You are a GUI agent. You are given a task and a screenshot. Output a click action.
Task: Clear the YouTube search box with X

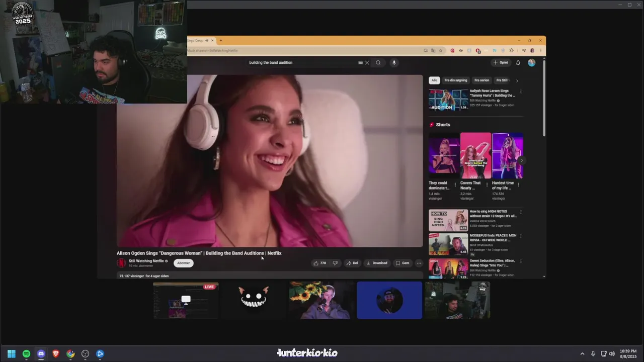pos(367,63)
